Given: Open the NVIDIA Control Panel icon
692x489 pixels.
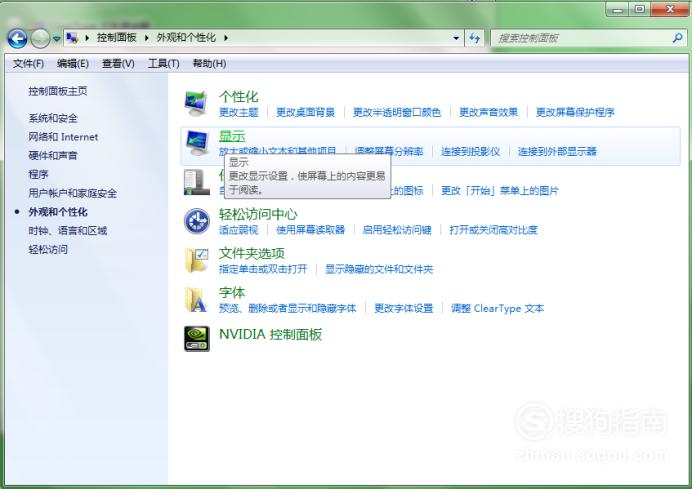Looking at the screenshot, I should click(197, 339).
